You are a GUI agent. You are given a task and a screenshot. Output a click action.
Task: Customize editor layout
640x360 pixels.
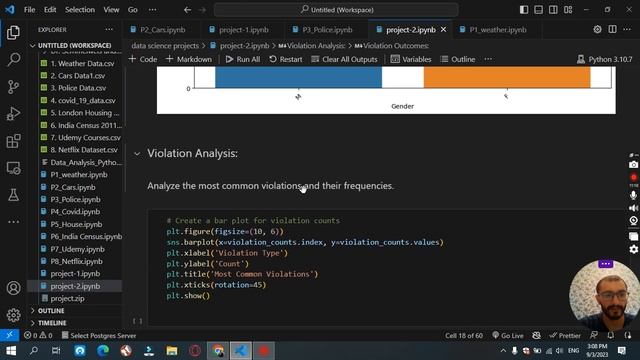[568, 10]
